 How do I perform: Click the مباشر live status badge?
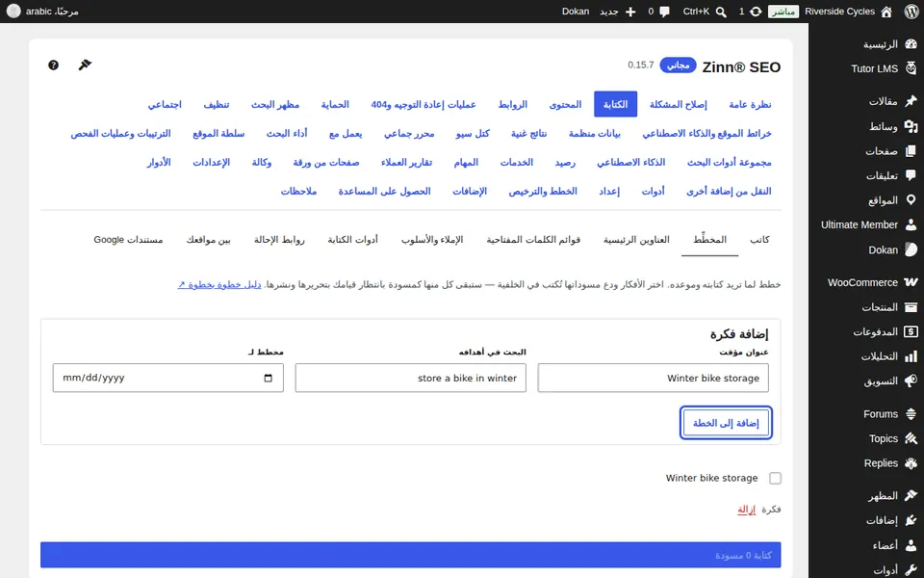point(783,12)
